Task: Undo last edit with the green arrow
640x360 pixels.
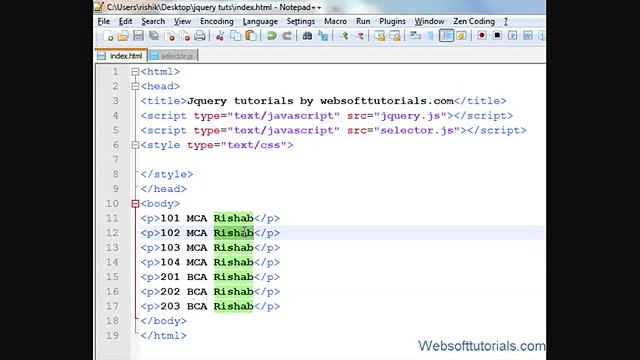Action: [x=271, y=36]
